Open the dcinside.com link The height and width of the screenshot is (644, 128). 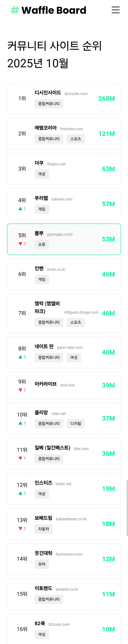click(76, 94)
